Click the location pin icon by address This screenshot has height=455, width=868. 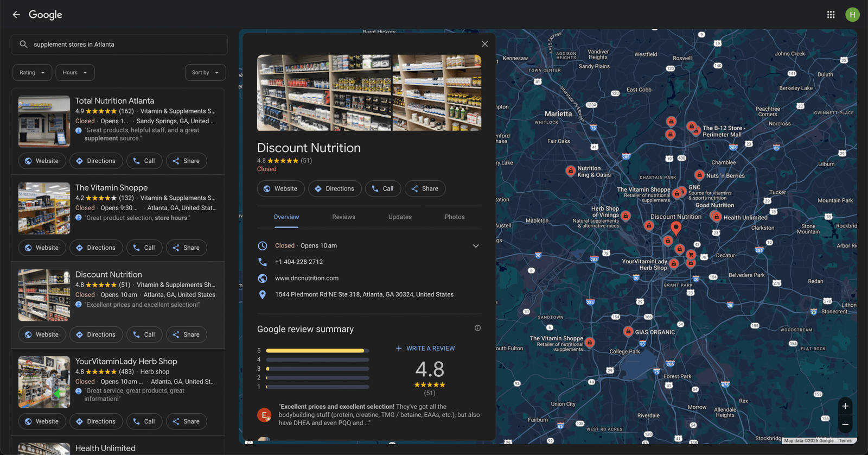click(263, 295)
